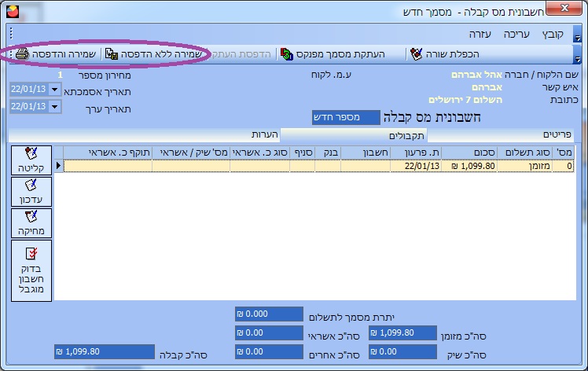Viewport: 588px width, 371px height.
Task: Click the מס' שיק / אשראי column header
Action: (191, 152)
